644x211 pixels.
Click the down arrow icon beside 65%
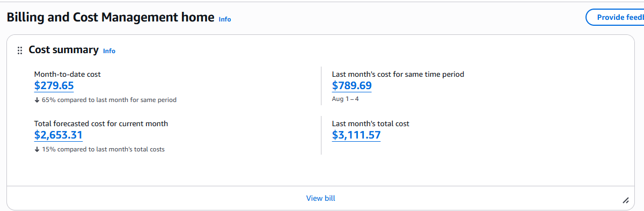[36, 100]
